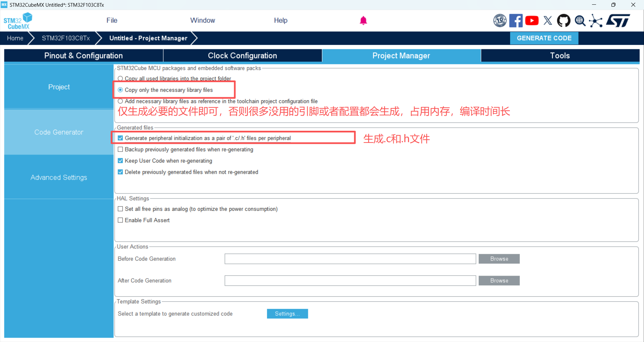644x342 pixels.
Task: Select Add necessary library files as reference
Action: point(120,101)
